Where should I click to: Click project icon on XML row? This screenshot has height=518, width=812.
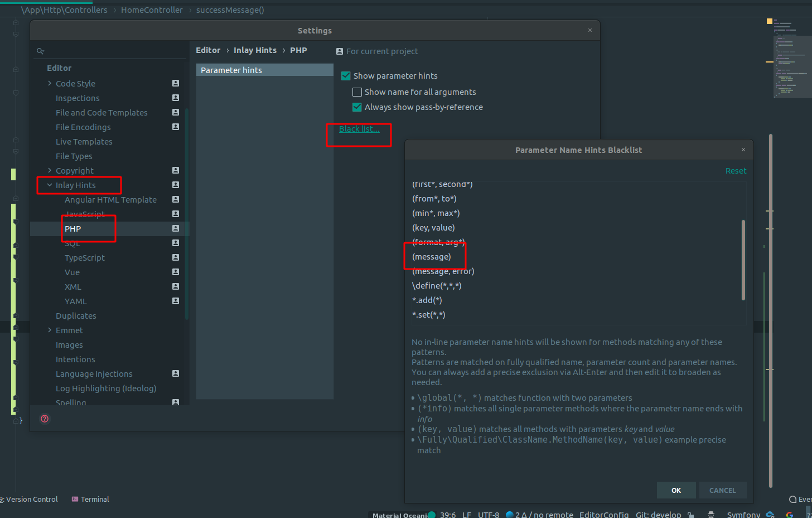click(176, 286)
